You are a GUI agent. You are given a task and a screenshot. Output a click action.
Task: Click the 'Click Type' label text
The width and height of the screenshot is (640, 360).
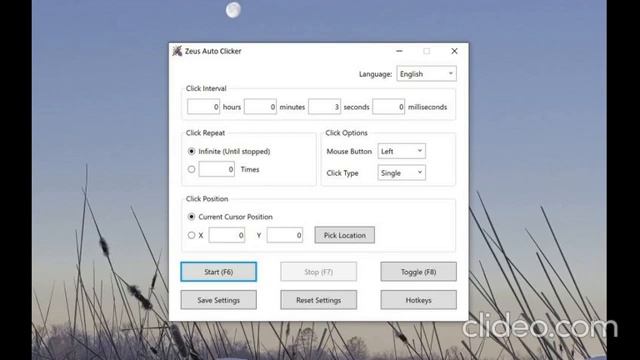tap(342, 173)
